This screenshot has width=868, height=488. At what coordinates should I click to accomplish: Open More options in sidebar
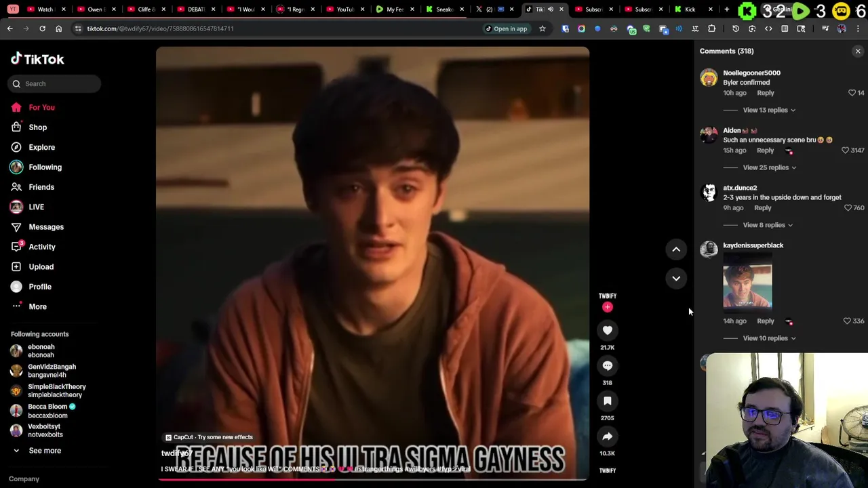(x=37, y=306)
